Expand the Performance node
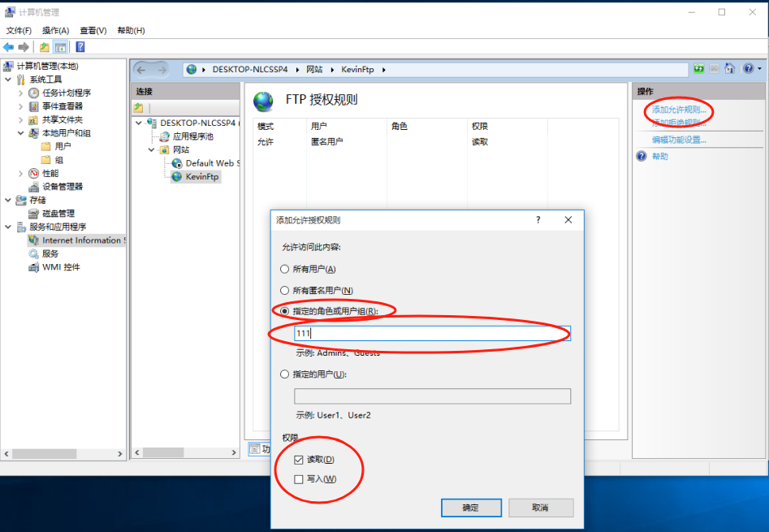769x532 pixels. [x=20, y=173]
